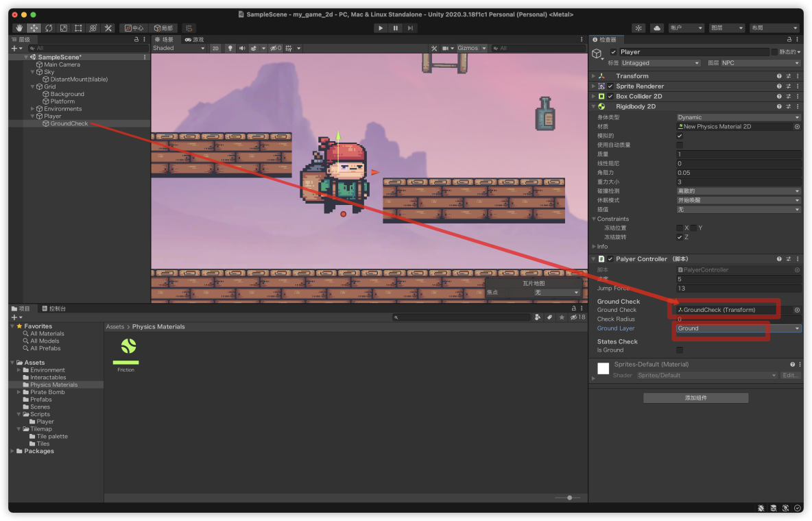The image size is (812, 521).
Task: Expand the Transform component
Action: [x=594, y=76]
